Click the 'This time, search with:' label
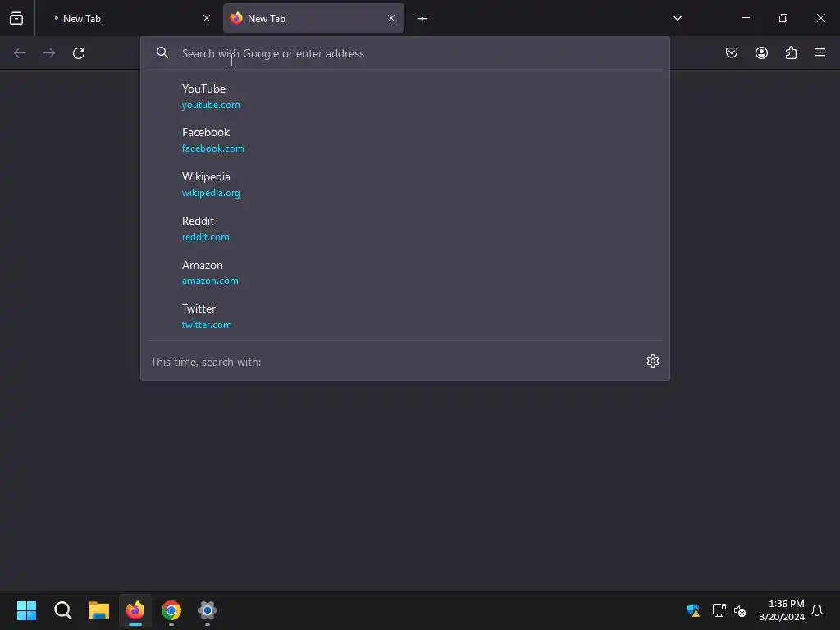 tap(206, 362)
